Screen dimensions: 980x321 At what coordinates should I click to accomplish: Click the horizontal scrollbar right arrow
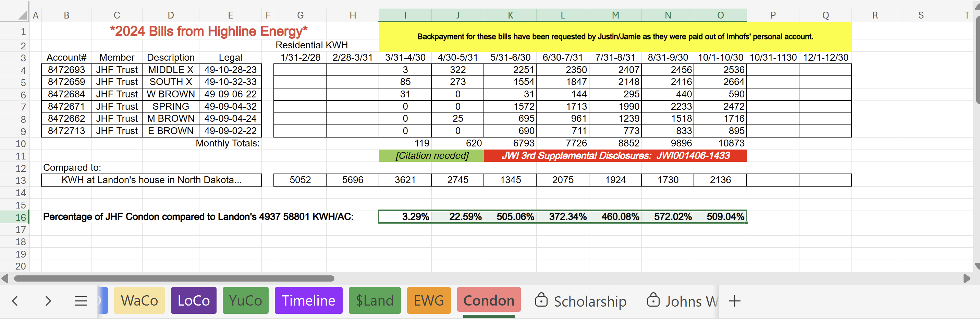[x=966, y=278]
